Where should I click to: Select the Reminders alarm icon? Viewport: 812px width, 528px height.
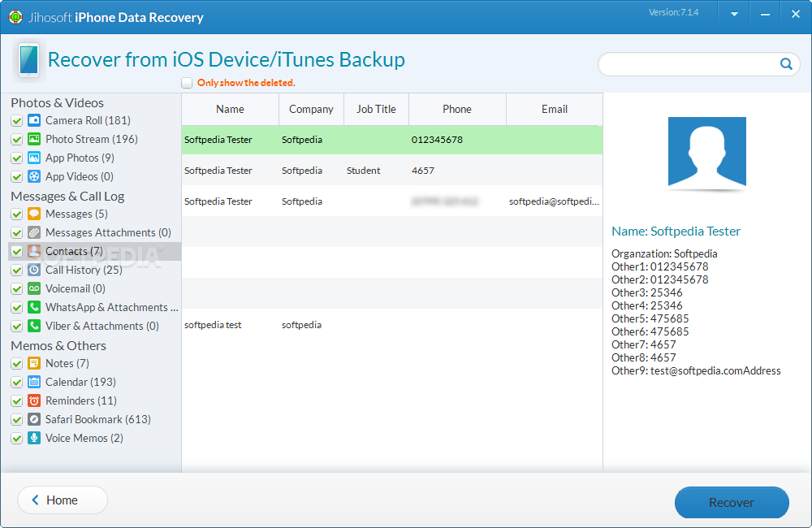coord(34,400)
